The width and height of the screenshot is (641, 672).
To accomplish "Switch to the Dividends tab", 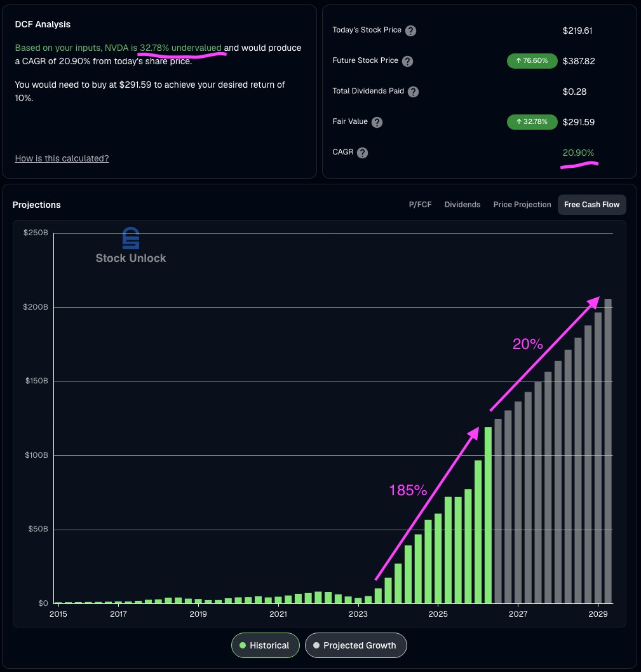I will (462, 205).
